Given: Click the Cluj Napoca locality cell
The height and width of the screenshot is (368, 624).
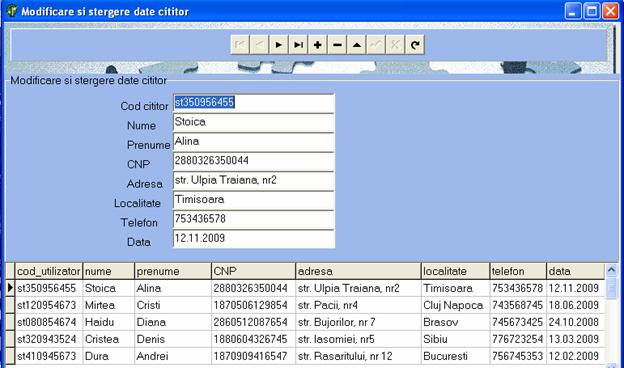Looking at the screenshot, I should [x=456, y=306].
